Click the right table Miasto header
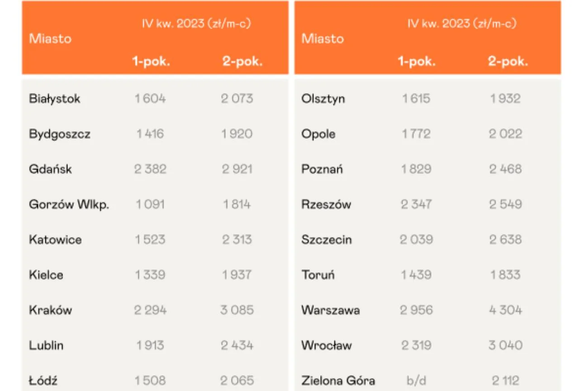The width and height of the screenshot is (588, 391). pyautogui.click(x=322, y=38)
